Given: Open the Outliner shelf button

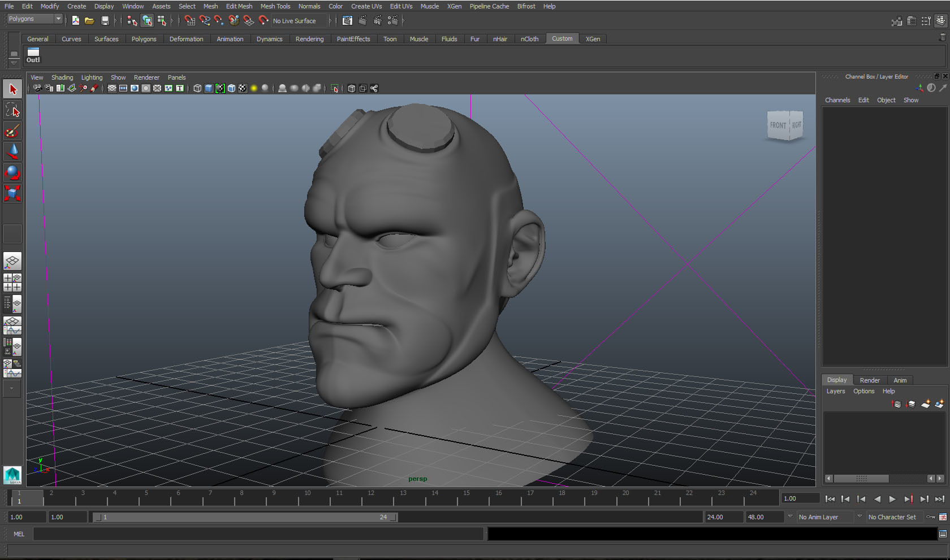Looking at the screenshot, I should pos(33,55).
